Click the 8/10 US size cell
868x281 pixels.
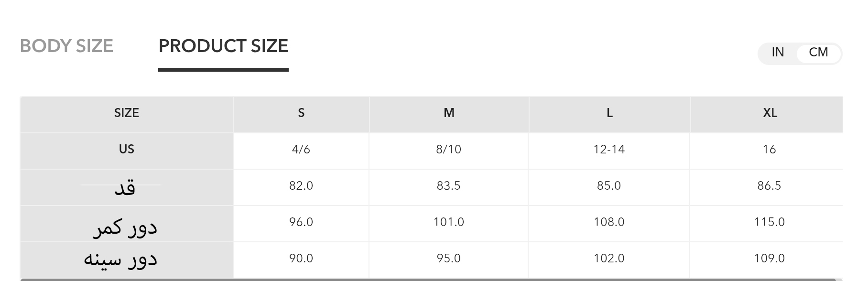pyautogui.click(x=449, y=150)
